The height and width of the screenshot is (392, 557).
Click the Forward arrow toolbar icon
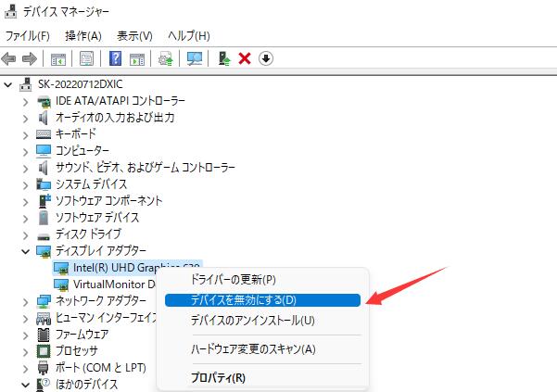[x=29, y=58]
